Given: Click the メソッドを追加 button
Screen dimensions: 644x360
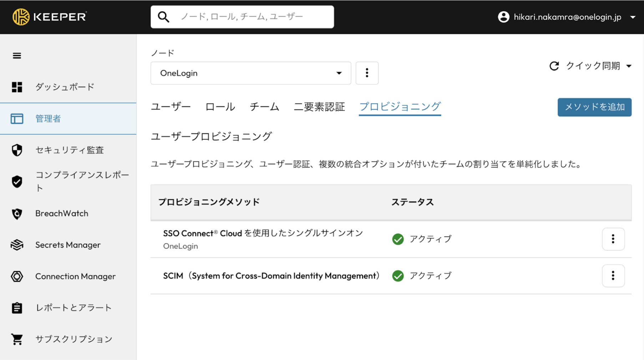Looking at the screenshot, I should pos(594,107).
